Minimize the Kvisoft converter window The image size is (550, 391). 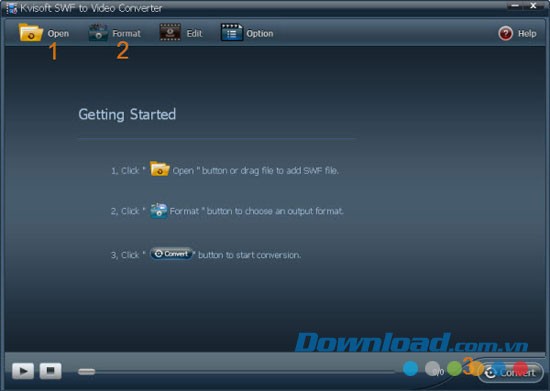point(515,6)
